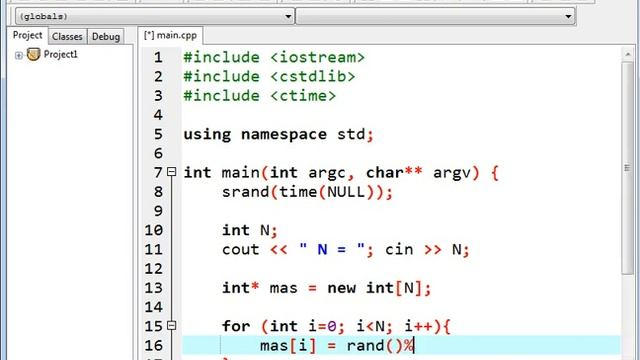Select the [*] main.cpp editor tab

click(171, 36)
